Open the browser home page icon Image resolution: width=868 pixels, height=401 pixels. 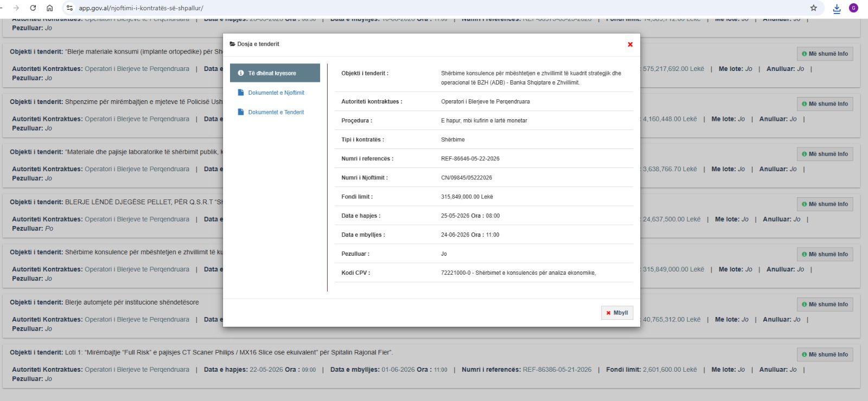point(49,8)
